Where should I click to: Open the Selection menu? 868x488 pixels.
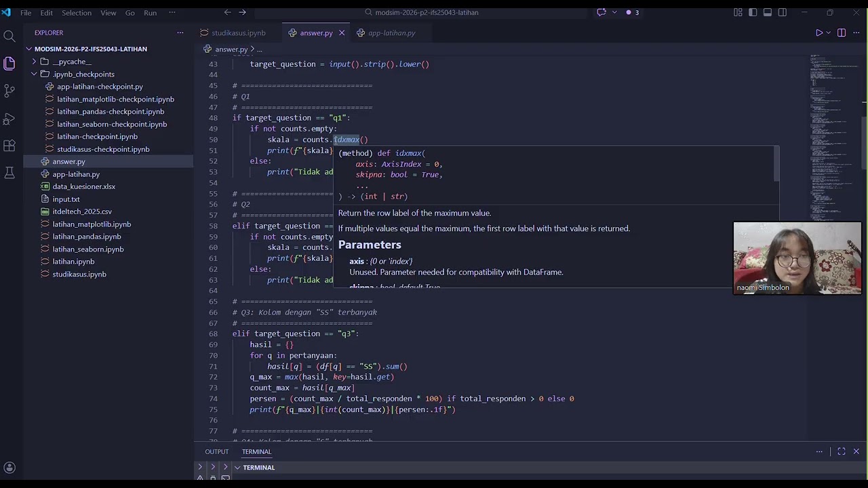pyautogui.click(x=77, y=13)
